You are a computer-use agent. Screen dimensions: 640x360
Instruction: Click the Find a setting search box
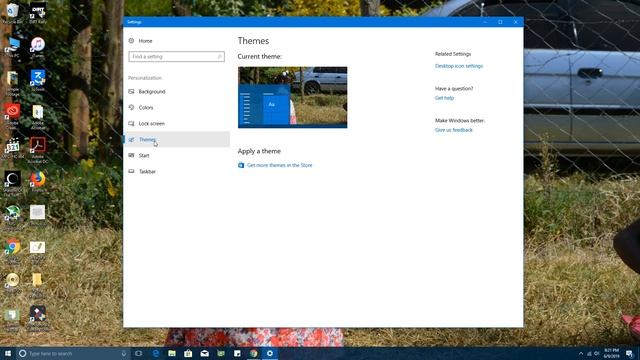(176, 56)
